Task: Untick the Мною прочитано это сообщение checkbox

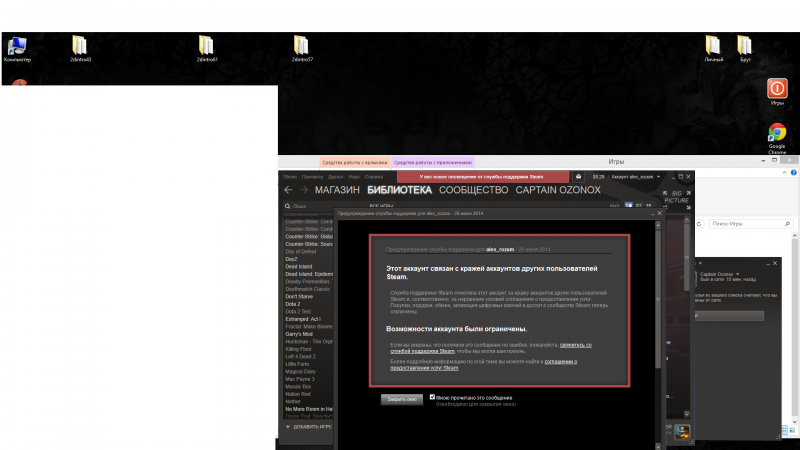Action: 432,397
